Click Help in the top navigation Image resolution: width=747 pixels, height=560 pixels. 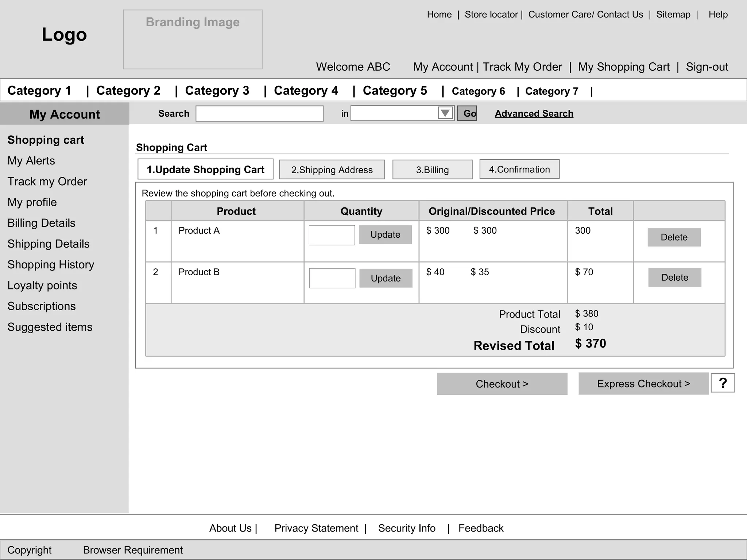(x=718, y=15)
